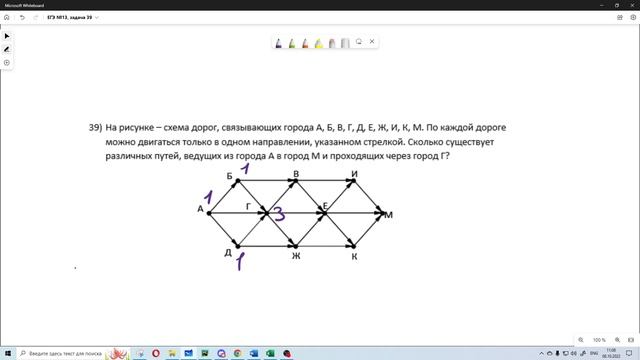Image resolution: width=640 pixels, height=360 pixels.
Task: Click the handwritten number 3 near Г
Action: (279, 214)
